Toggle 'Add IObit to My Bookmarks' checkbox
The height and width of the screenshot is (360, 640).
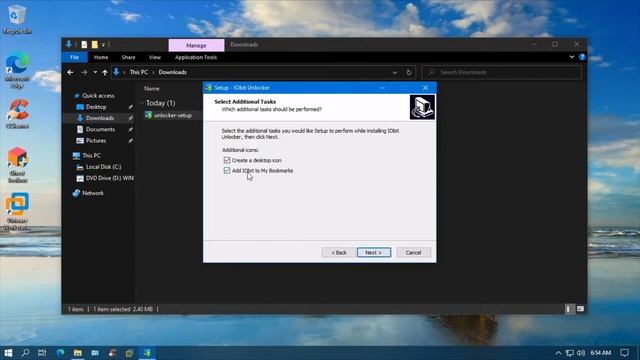pos(227,171)
